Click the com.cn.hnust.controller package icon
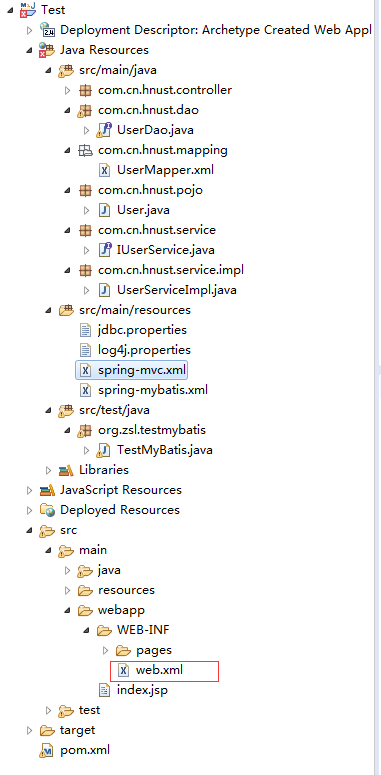The height and width of the screenshot is (775, 381). click(x=85, y=90)
